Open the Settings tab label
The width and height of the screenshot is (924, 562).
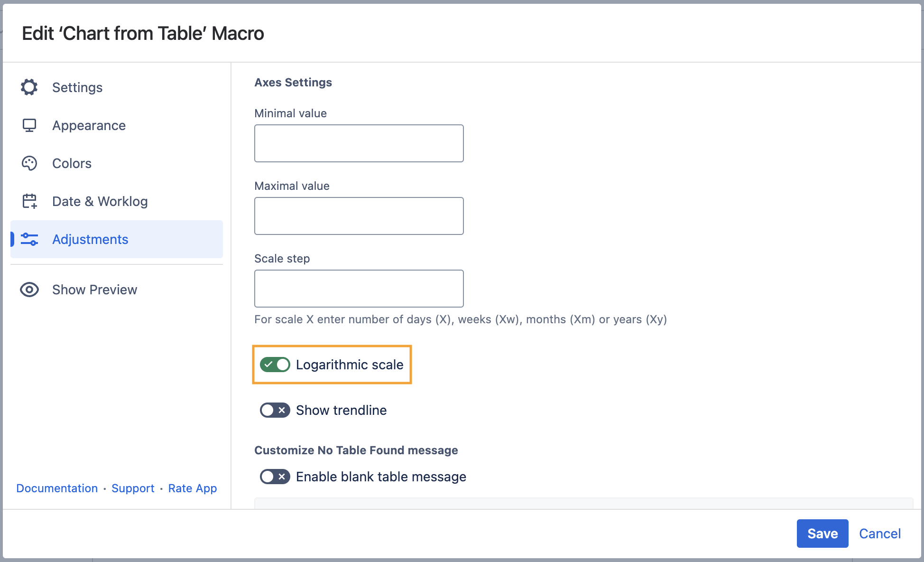pyautogui.click(x=77, y=87)
